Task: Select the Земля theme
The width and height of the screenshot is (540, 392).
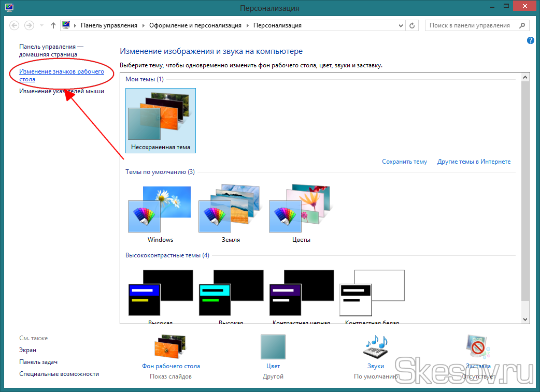Action: 231,213
